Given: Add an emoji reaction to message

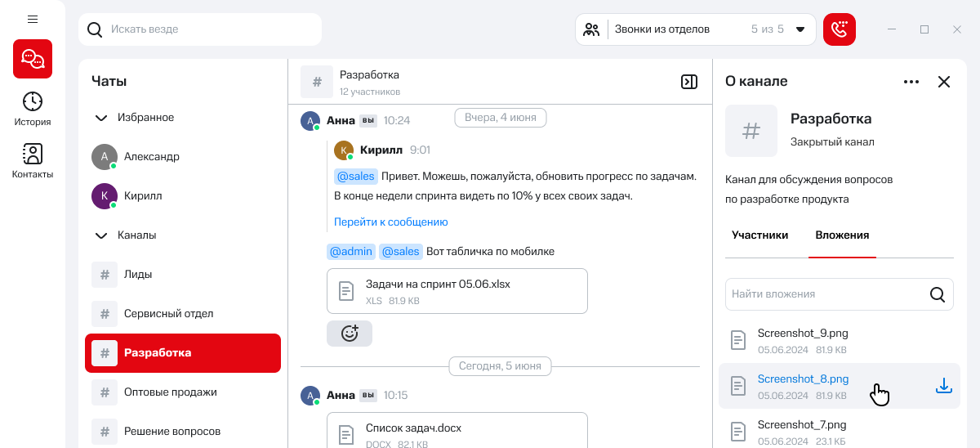Looking at the screenshot, I should [x=350, y=334].
